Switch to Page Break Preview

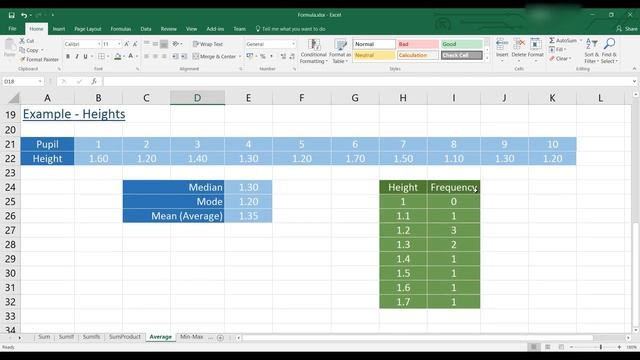click(x=561, y=347)
